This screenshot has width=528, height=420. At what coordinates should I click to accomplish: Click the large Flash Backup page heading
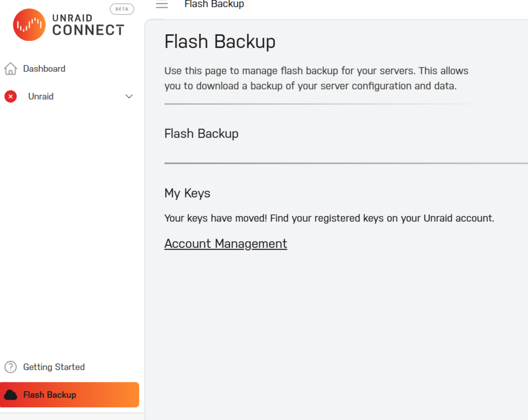click(220, 41)
